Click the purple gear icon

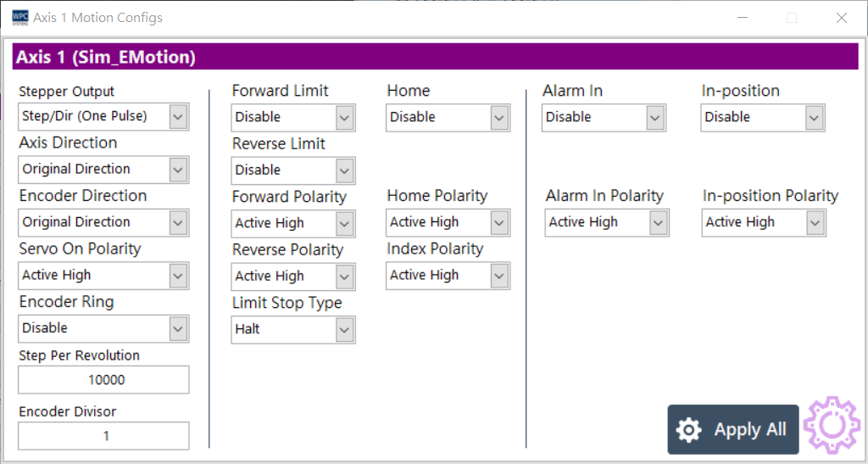click(832, 425)
